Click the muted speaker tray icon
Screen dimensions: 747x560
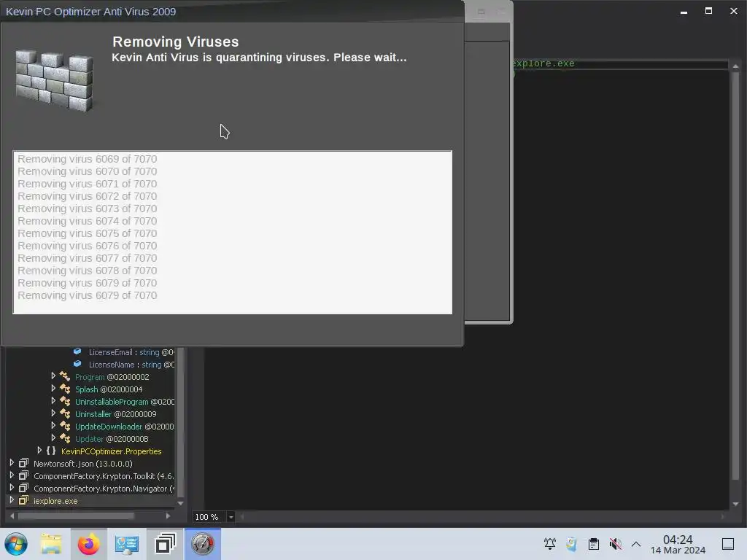point(616,544)
